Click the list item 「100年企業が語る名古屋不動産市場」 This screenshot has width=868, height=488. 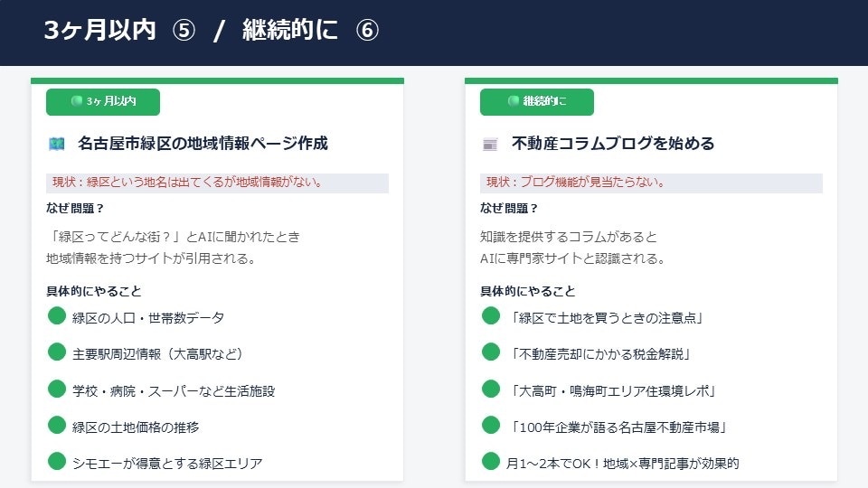[x=618, y=427]
